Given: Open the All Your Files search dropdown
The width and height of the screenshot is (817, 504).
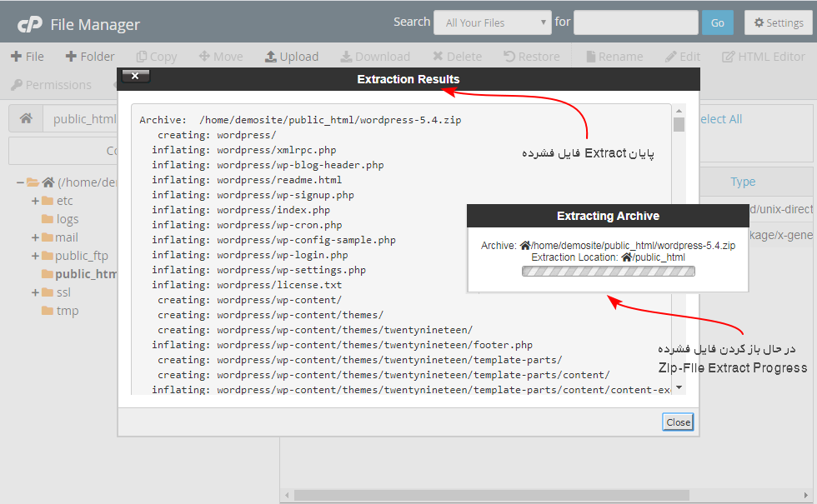Looking at the screenshot, I should [x=493, y=23].
